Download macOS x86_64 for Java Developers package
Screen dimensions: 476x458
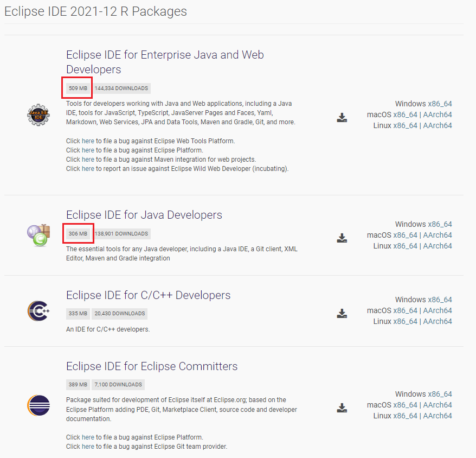click(x=405, y=235)
